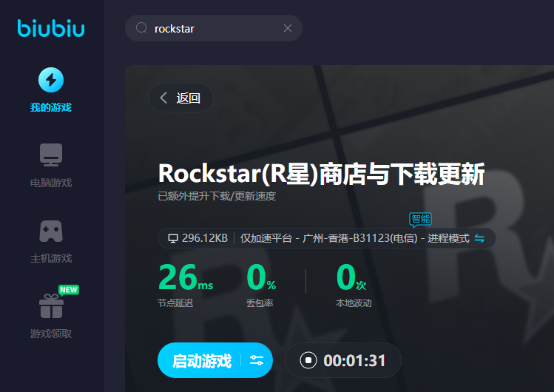The height and width of the screenshot is (392, 554).
Task: Open the 游戏领取 gift section
Action: tap(51, 314)
